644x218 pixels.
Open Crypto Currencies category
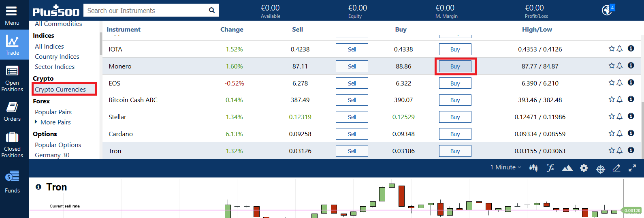point(60,89)
